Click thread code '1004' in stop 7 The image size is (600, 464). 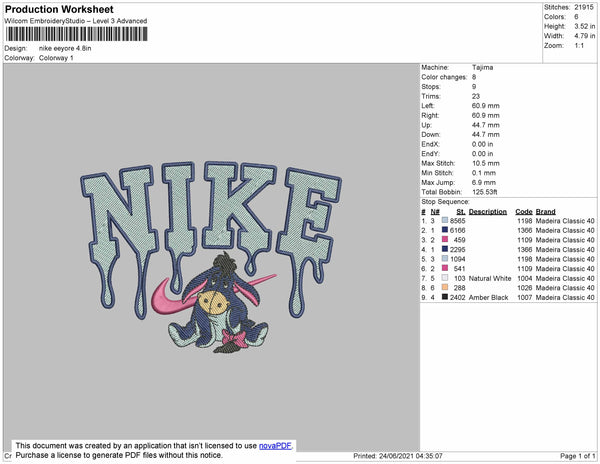[x=525, y=278]
